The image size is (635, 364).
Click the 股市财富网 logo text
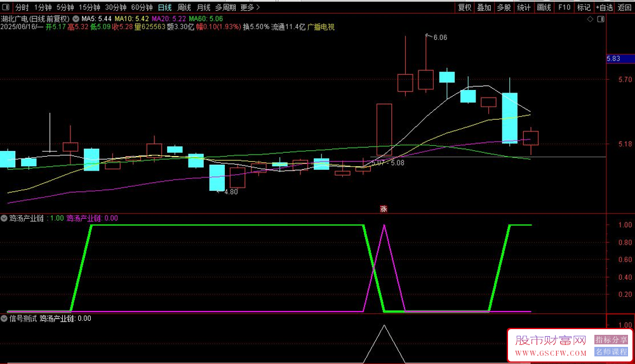click(x=551, y=341)
